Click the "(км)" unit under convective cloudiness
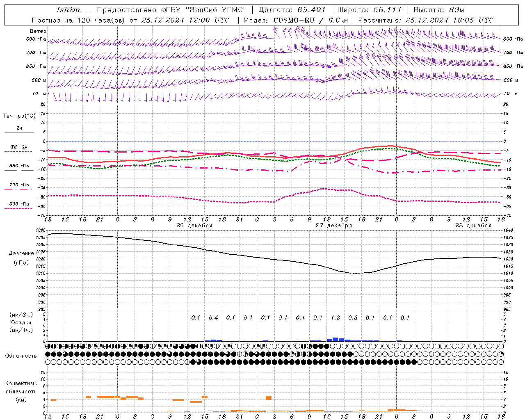525x420 pixels. (x=22, y=399)
